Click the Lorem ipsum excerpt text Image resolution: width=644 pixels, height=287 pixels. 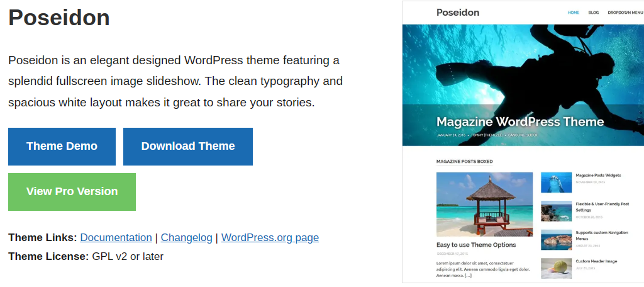tap(483, 269)
